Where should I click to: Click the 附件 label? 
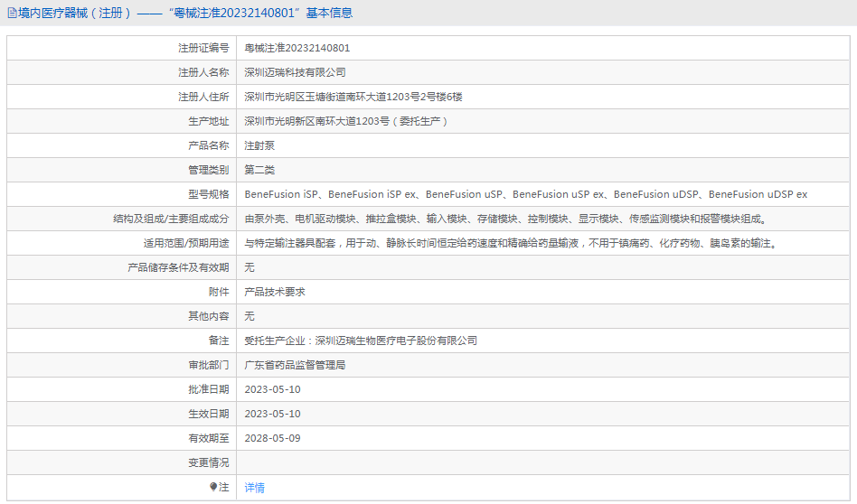pyautogui.click(x=219, y=292)
